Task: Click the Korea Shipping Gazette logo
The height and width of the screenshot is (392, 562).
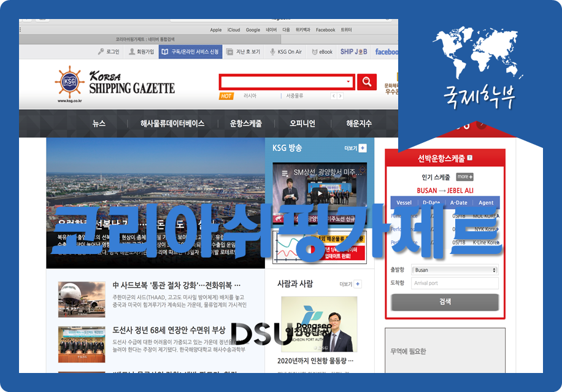Action: 115,85
